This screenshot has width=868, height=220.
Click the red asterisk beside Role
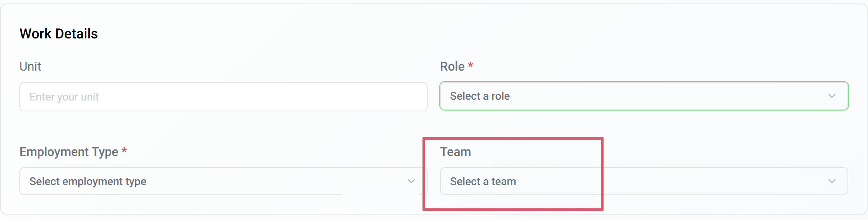470,66
